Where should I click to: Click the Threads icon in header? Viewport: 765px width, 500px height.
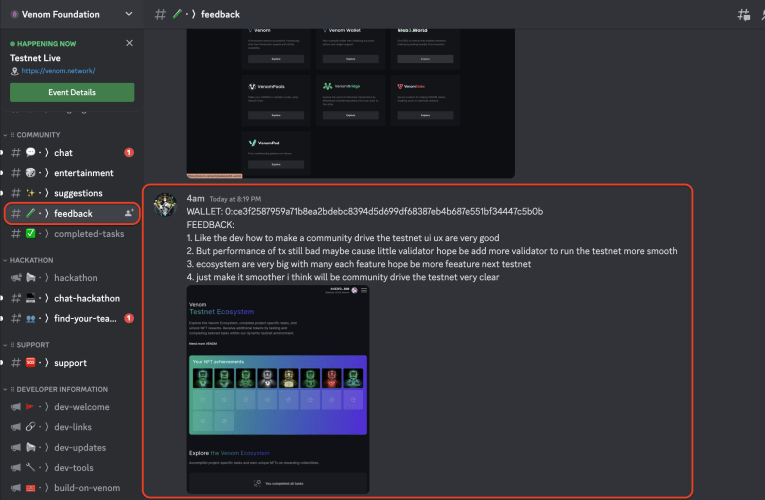point(744,15)
